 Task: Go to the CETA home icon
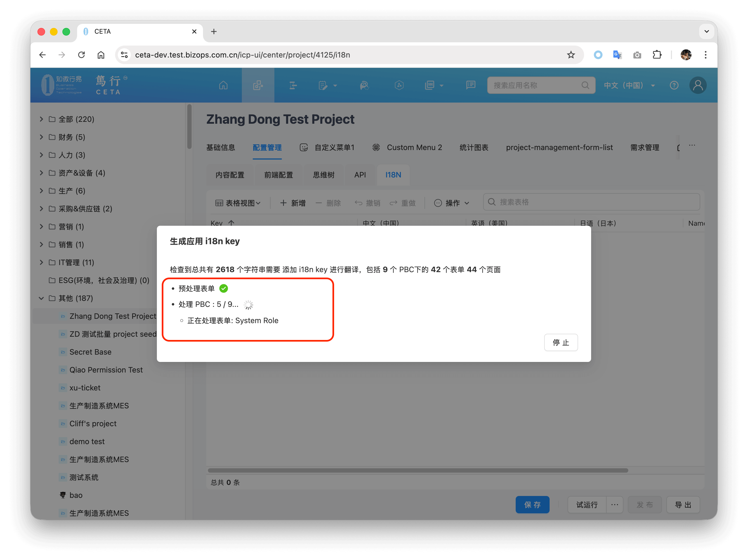[223, 85]
